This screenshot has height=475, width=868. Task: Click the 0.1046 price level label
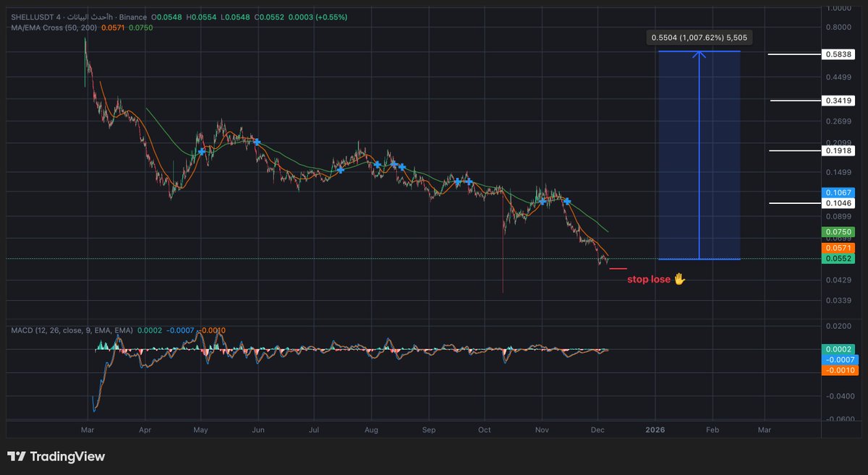click(839, 204)
